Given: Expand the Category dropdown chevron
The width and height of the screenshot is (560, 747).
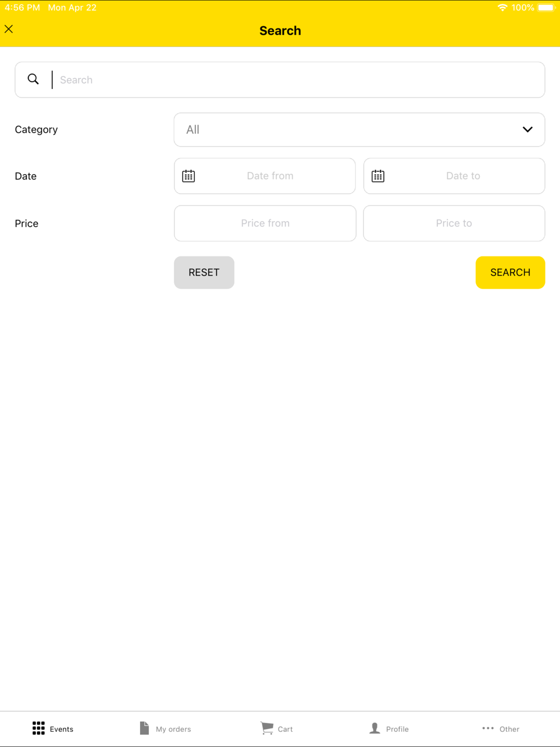Looking at the screenshot, I should (528, 129).
